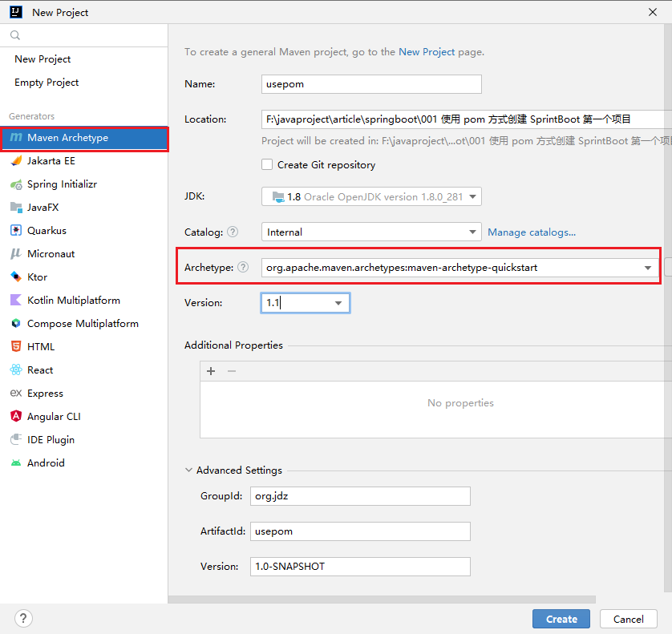Click the 'No properties' placeholder text

pos(460,403)
